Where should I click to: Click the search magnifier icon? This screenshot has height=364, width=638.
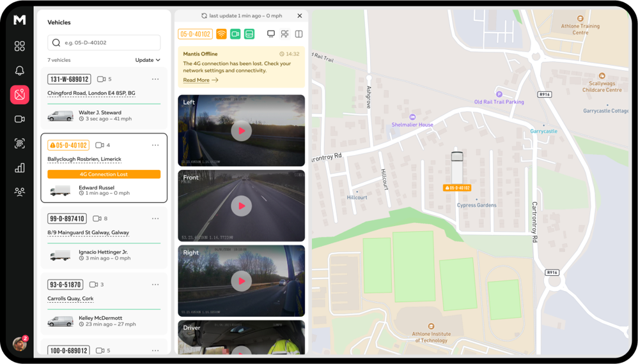[x=56, y=43]
